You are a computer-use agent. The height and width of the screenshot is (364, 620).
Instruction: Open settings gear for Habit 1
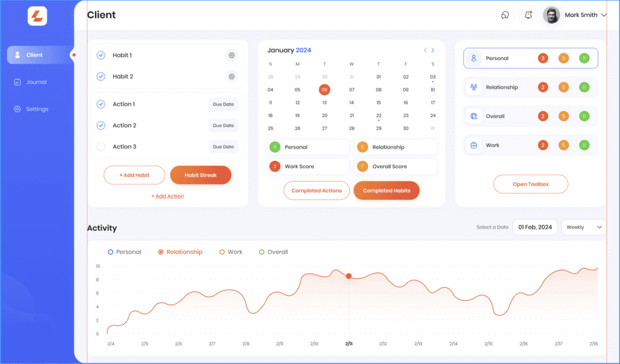(231, 56)
